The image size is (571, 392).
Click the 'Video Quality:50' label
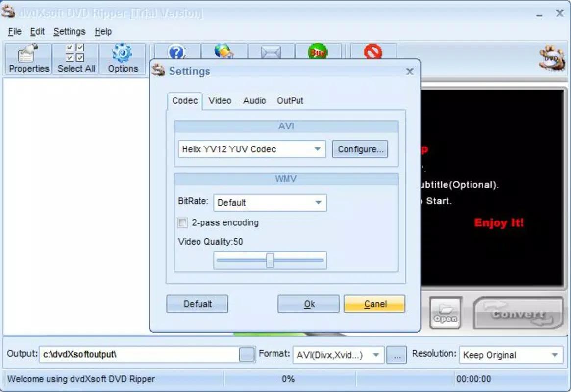click(210, 242)
